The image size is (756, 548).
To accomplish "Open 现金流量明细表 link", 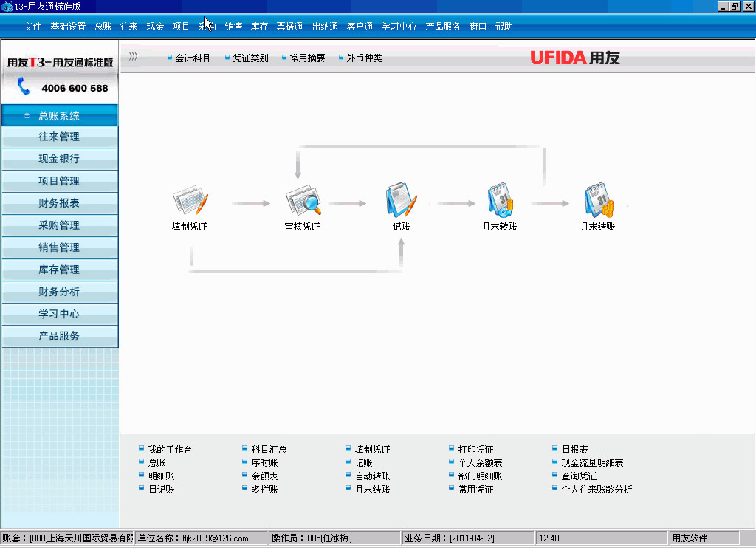I will coord(593,463).
